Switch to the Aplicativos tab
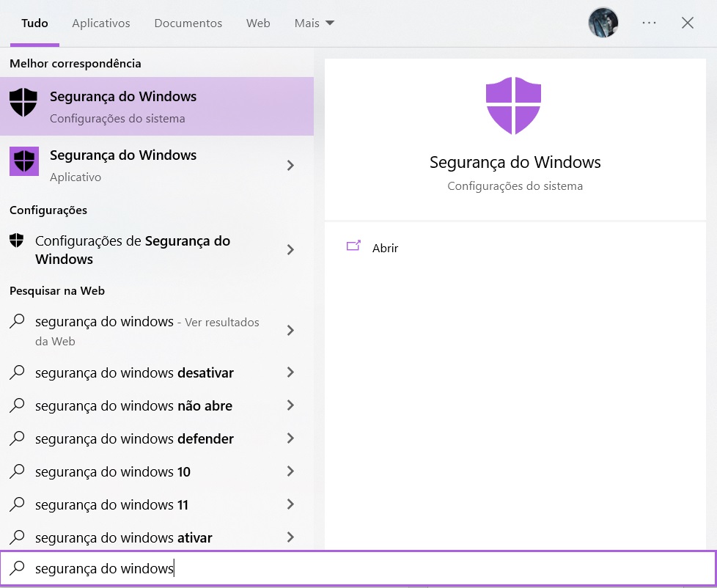 tap(101, 23)
